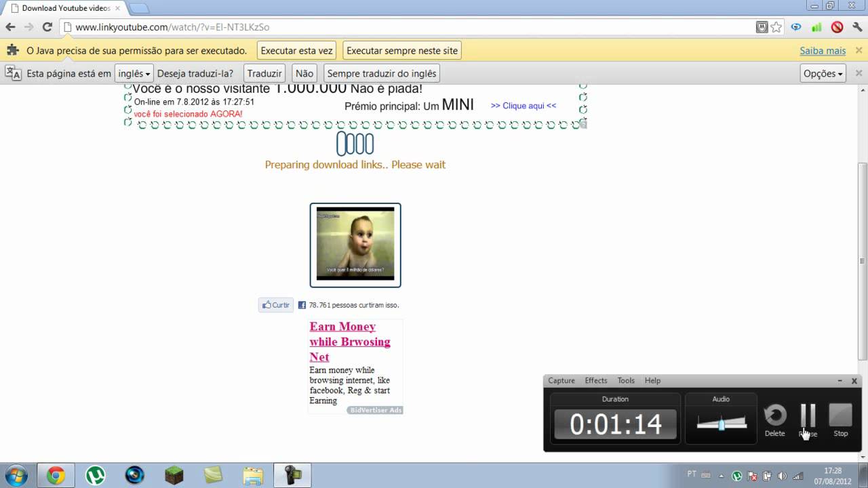
Task: Click the Chrome taskbar icon
Action: tap(56, 476)
